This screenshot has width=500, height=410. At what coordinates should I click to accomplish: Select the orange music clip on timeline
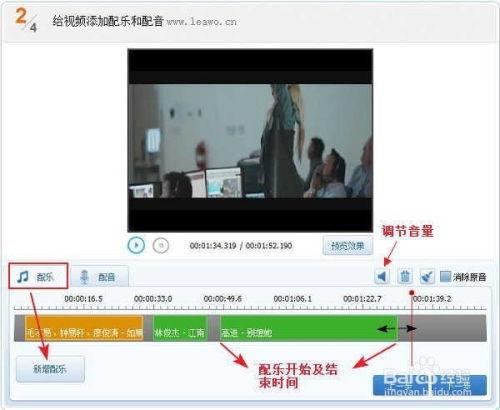[84, 328]
